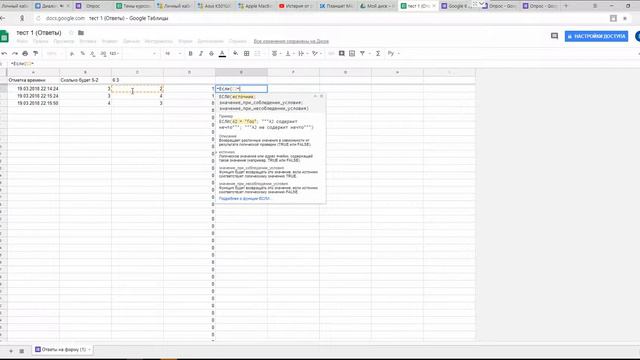Open the Инструменты menu
The height and width of the screenshot is (360, 640).
tap(158, 41)
